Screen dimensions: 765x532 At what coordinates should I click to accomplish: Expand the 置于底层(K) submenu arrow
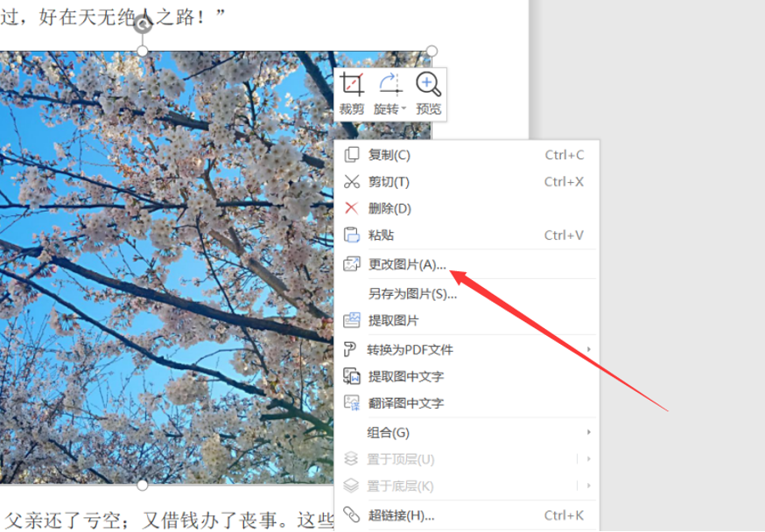tap(589, 486)
